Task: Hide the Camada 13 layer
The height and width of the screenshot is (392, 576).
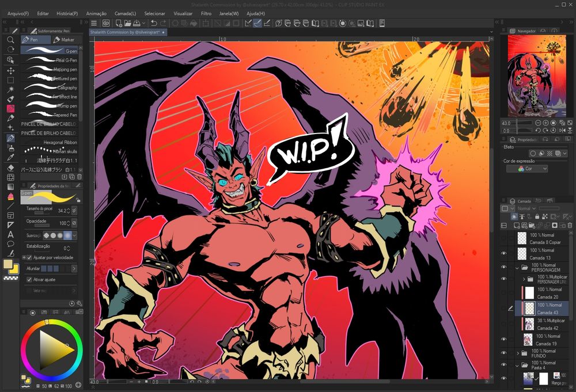Action: click(504, 253)
